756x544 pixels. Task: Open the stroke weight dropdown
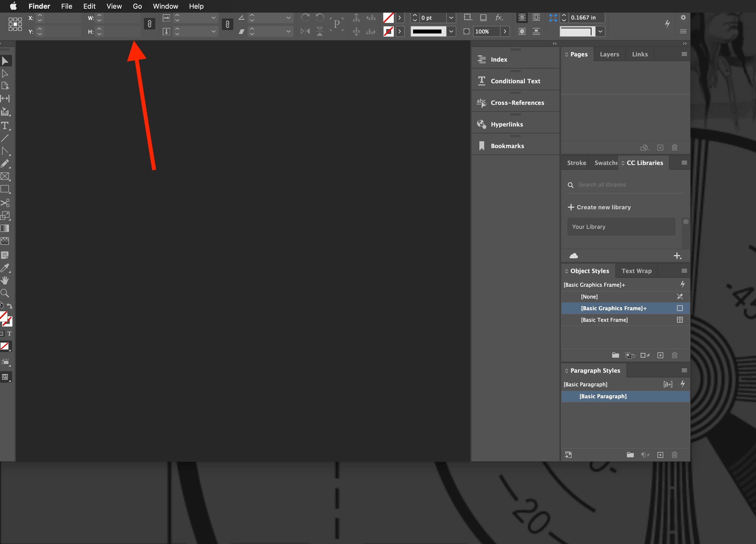tap(451, 18)
